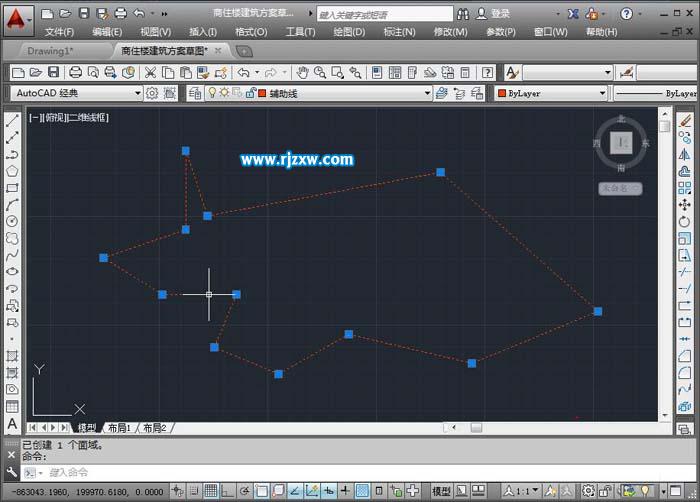Viewport: 700px width, 502px height.
Task: Toggle the layer light bulb on/off
Action: [x=212, y=93]
